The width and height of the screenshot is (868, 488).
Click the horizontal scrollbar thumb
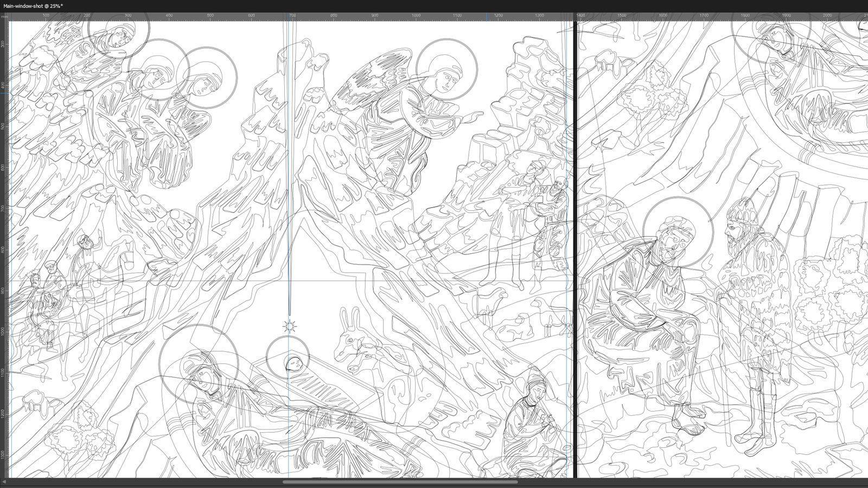400,481
